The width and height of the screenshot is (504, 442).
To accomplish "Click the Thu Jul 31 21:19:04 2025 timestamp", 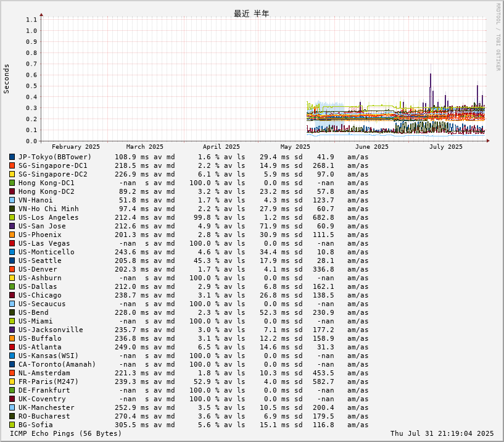I will (442, 433).
